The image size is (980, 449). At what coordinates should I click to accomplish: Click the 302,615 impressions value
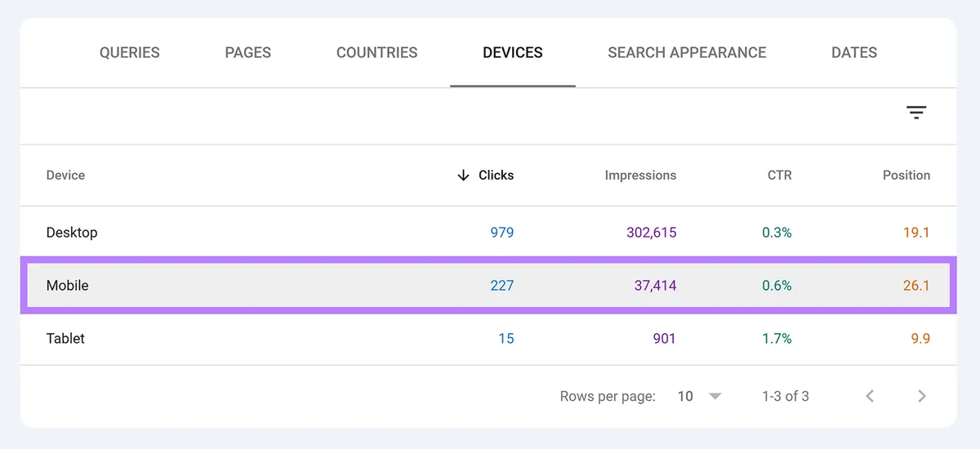652,233
